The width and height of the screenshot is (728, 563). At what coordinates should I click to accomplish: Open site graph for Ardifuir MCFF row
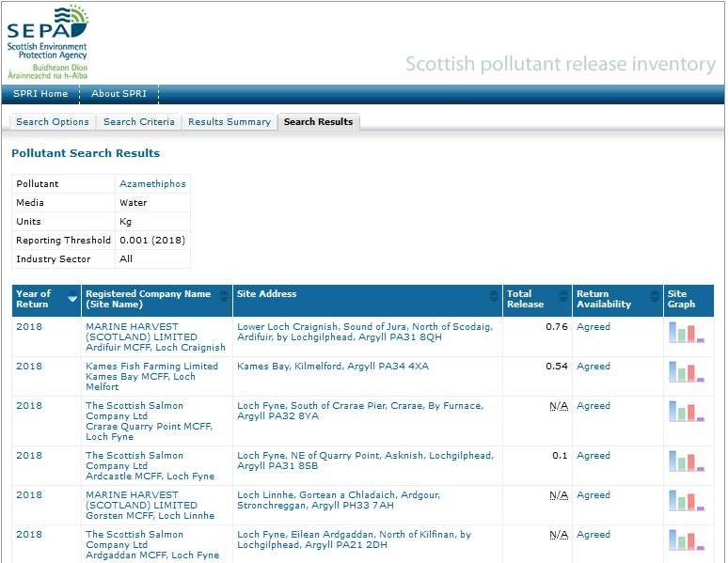point(686,332)
